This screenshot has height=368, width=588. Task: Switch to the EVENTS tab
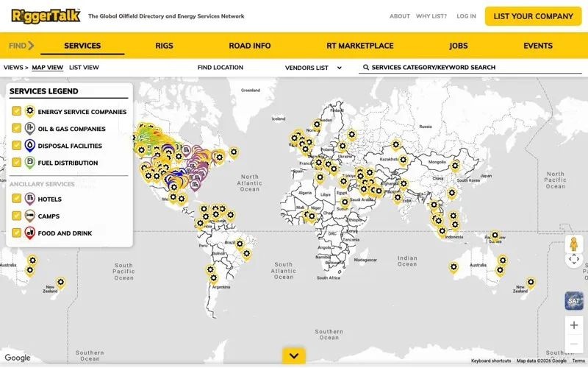(538, 46)
